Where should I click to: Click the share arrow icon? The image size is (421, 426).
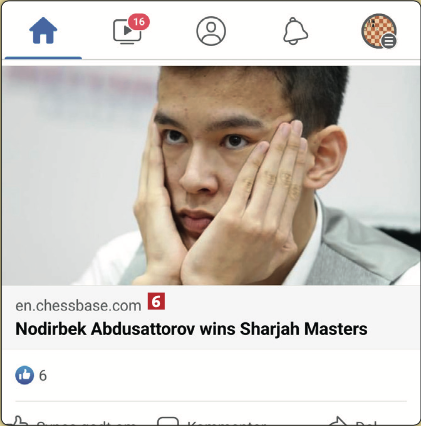pyautogui.click(x=338, y=421)
